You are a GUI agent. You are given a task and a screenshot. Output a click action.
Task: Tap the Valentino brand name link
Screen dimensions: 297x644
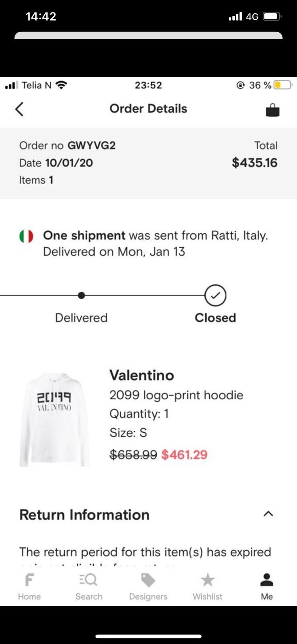click(141, 375)
